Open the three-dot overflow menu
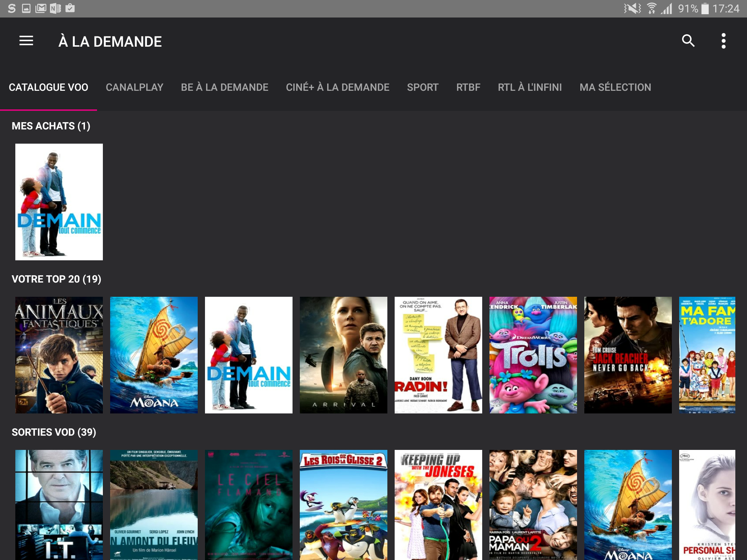 [x=723, y=41]
